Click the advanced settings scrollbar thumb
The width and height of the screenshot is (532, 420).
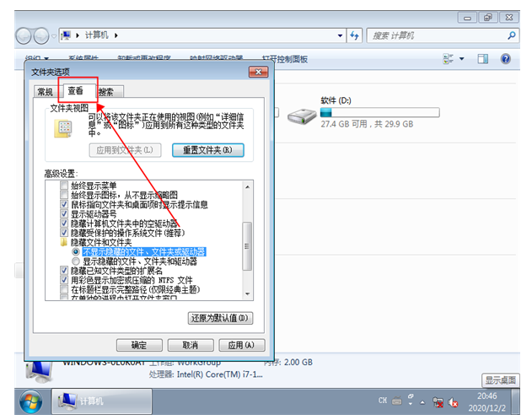[x=247, y=246]
